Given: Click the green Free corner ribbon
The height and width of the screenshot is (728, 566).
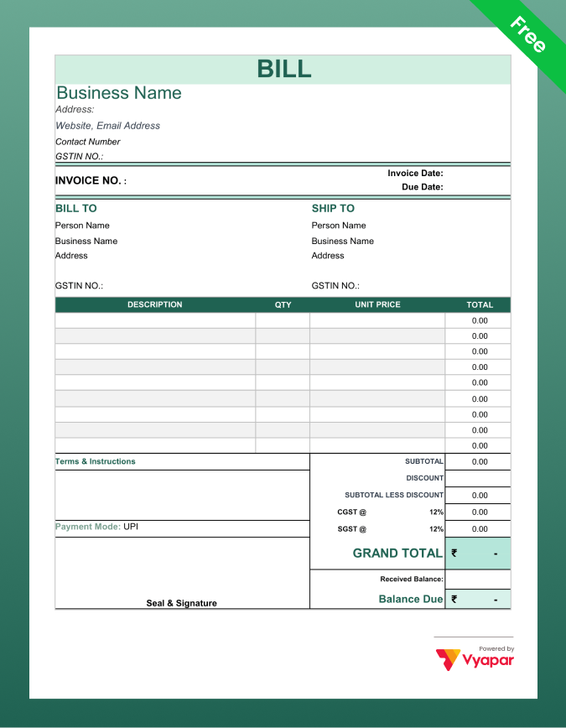Looking at the screenshot, I should pyautogui.click(x=527, y=35).
